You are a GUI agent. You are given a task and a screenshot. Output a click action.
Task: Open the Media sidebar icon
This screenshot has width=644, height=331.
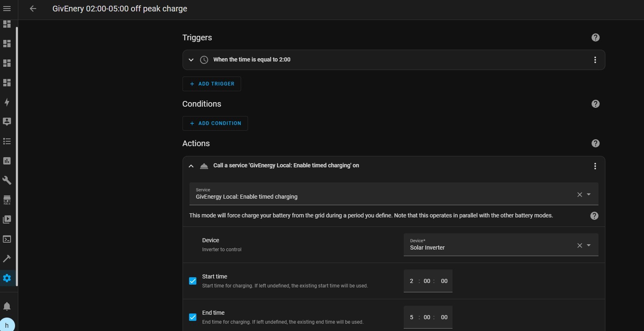(7, 219)
